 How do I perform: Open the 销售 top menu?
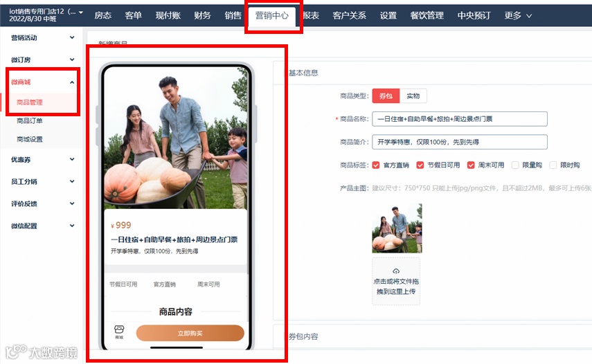(233, 15)
